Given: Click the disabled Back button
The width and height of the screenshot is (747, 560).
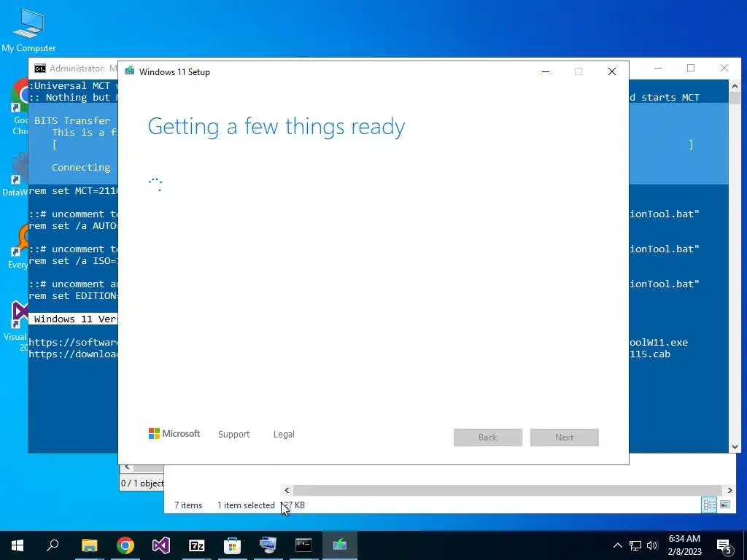Looking at the screenshot, I should 488,437.
